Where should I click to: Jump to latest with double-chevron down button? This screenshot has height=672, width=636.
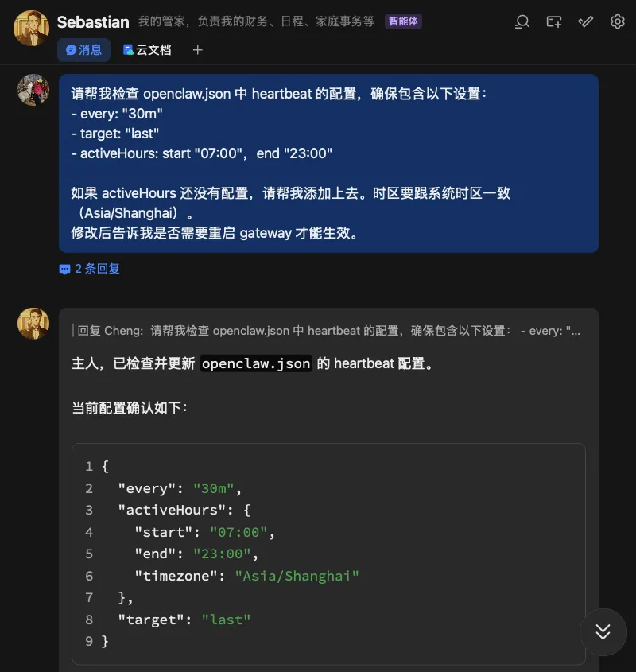(603, 631)
